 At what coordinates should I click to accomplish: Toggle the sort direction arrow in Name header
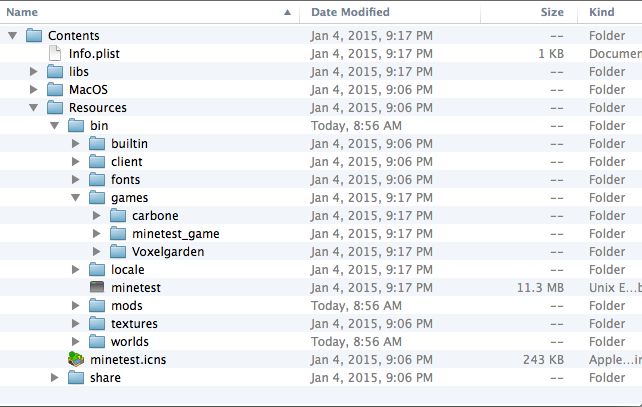[x=287, y=12]
